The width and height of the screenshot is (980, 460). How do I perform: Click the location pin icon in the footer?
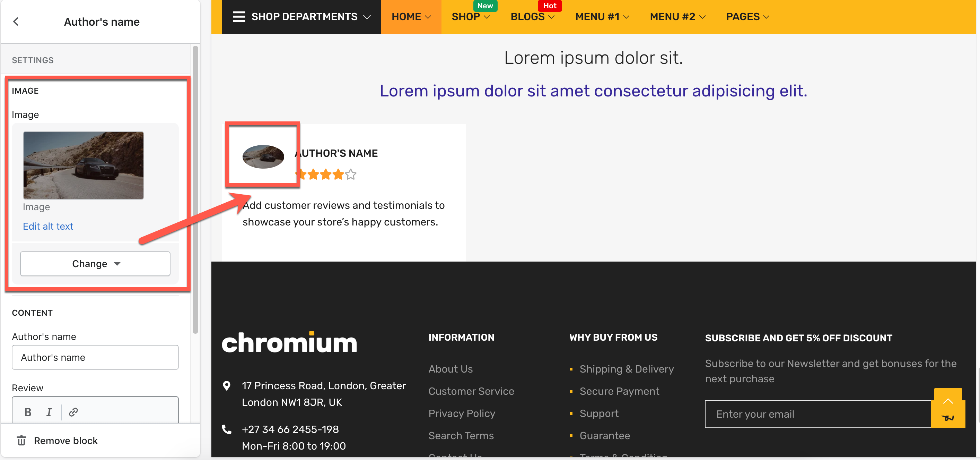[x=227, y=386]
